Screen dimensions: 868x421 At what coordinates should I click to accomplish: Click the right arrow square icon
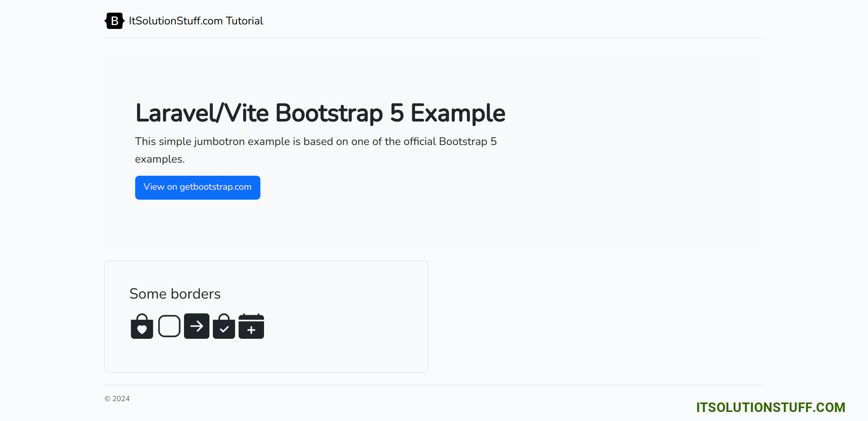pyautogui.click(x=197, y=326)
